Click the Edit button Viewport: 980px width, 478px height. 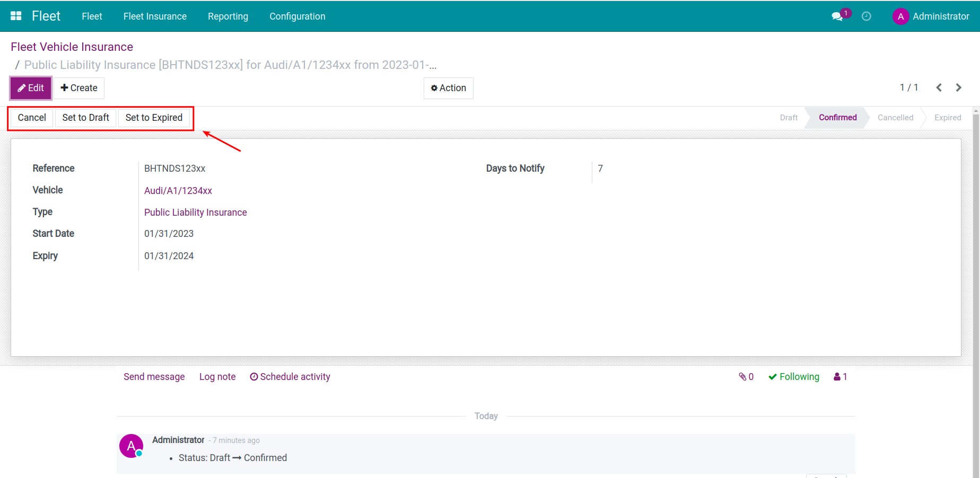point(31,88)
